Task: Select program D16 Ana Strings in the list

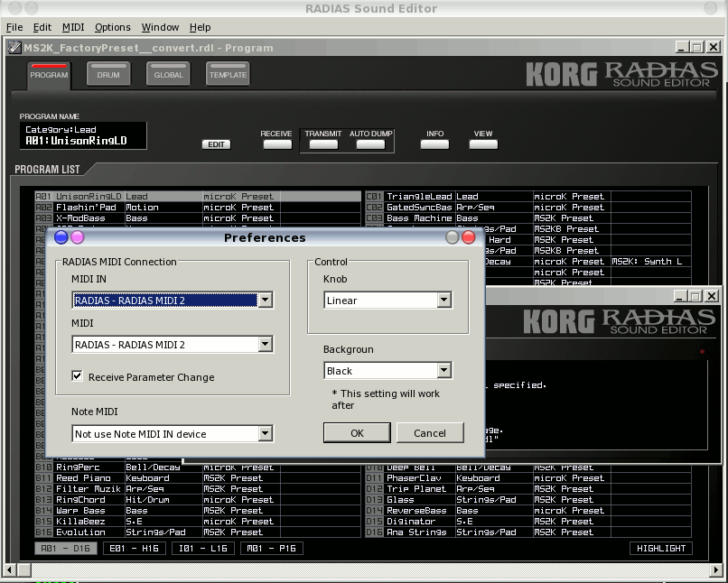Action: [x=528, y=532]
